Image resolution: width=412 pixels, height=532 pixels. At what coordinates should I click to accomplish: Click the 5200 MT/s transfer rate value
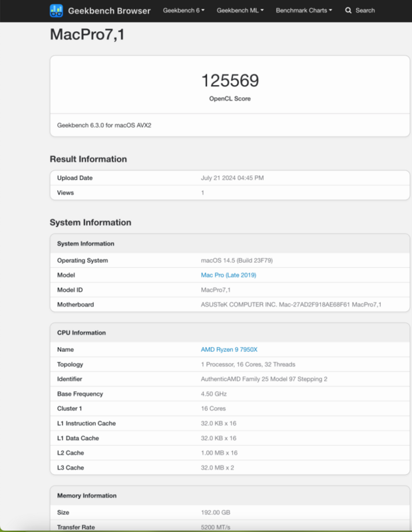click(216, 527)
